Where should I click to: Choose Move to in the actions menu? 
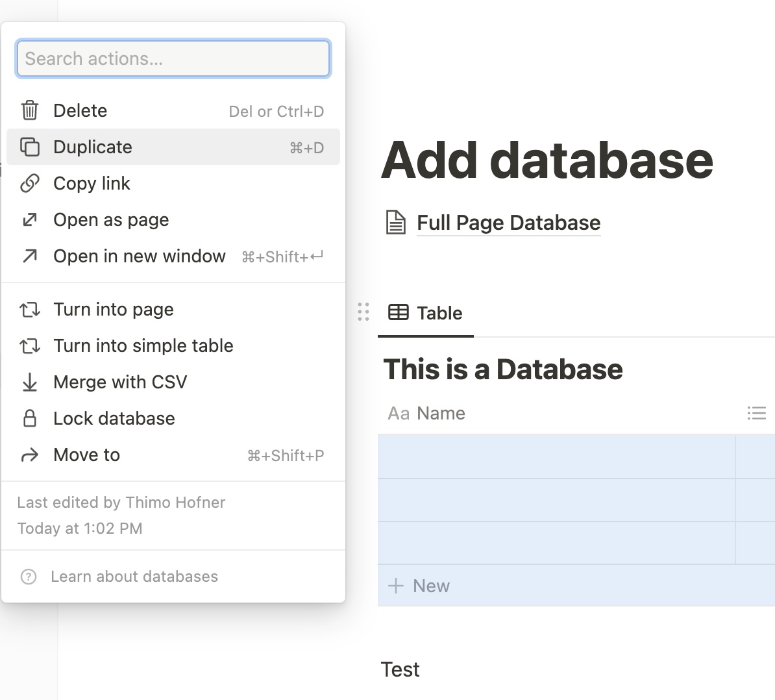pyautogui.click(x=87, y=455)
